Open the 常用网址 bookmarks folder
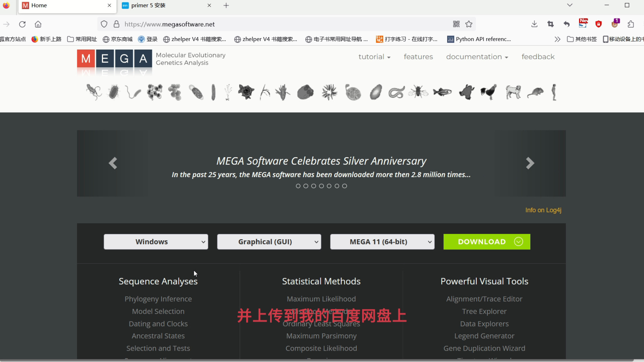The image size is (644, 362). point(82,39)
